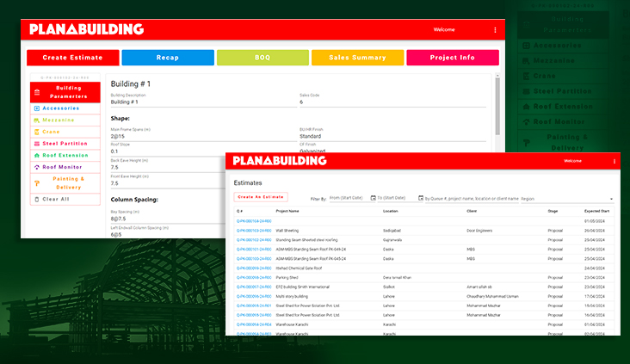Click the blue Accessories icon
The image size is (630, 364).
point(37,108)
